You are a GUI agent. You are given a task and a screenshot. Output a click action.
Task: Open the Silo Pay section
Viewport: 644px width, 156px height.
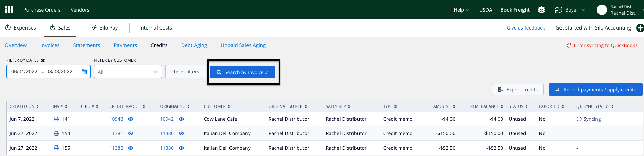click(105, 28)
